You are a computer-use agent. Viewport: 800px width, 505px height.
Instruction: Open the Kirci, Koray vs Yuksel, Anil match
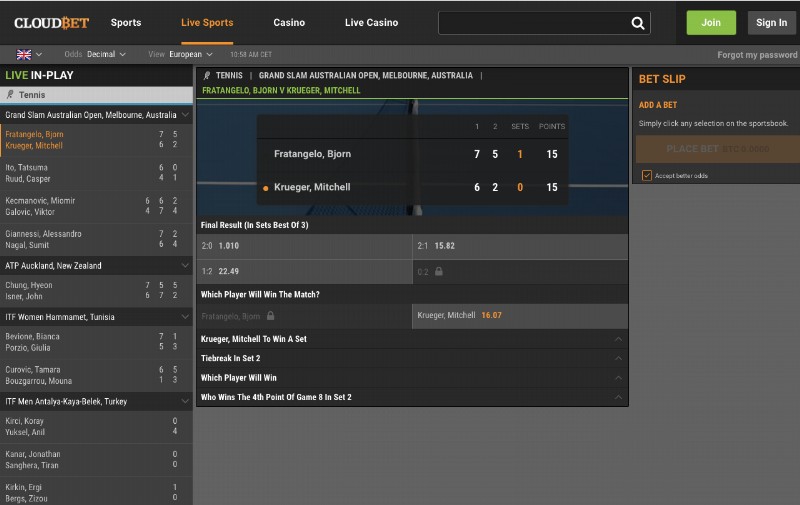coord(96,426)
